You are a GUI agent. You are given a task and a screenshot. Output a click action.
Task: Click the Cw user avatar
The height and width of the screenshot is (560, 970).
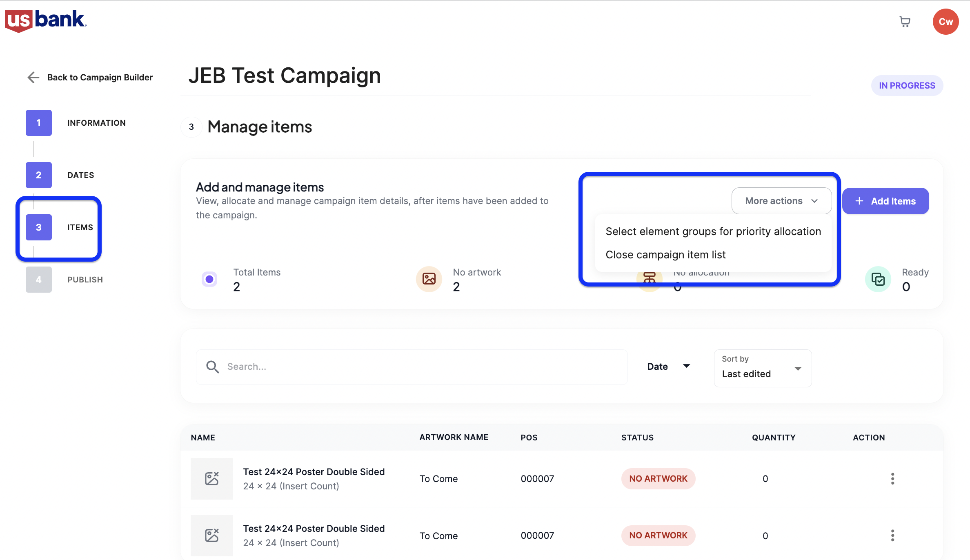coord(945,22)
